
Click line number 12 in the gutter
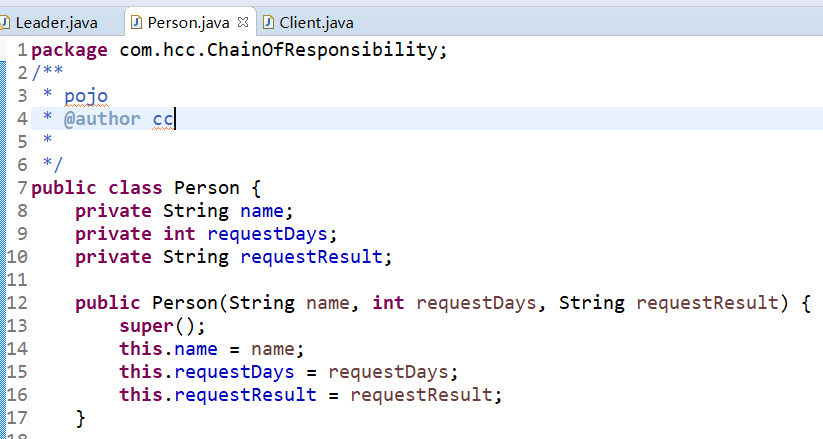tap(17, 302)
